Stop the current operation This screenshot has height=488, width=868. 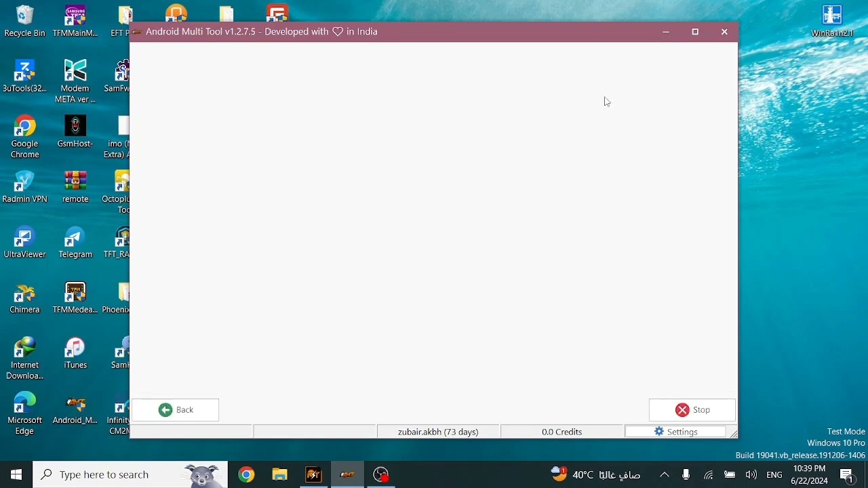(x=692, y=409)
